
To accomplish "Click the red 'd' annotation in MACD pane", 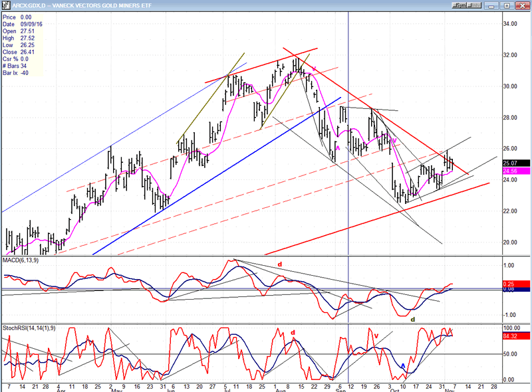I will click(280, 264).
